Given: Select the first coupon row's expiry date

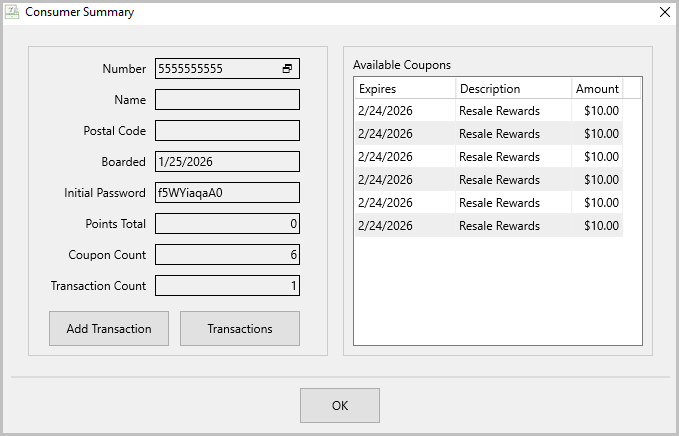Looking at the screenshot, I should [x=385, y=111].
